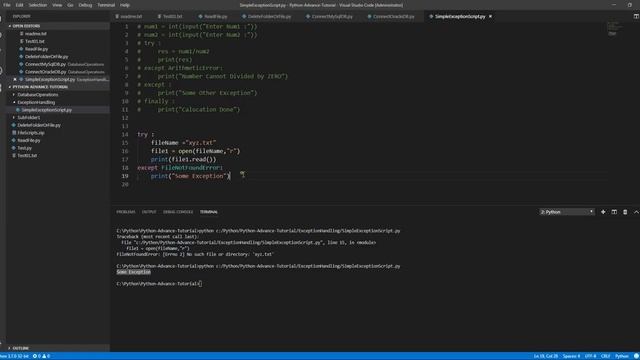Open the Selection menu
This screenshot has height=360, width=640.
click(x=38, y=5)
